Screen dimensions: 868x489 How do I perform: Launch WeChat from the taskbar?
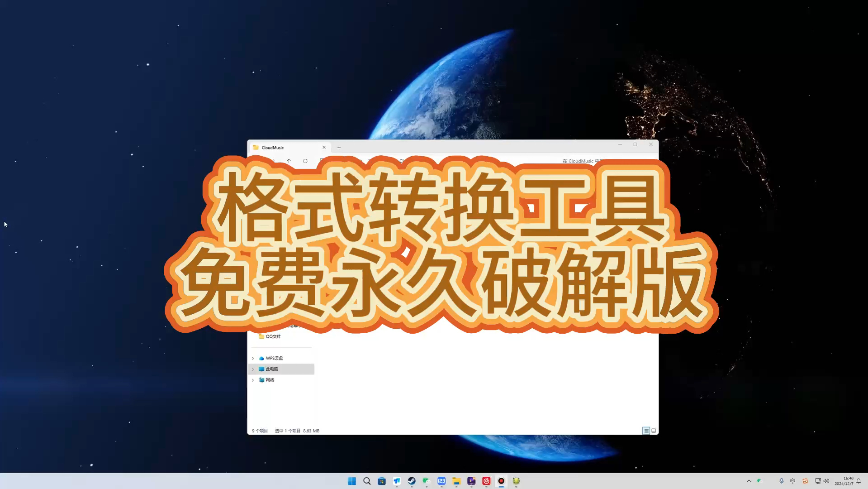[426, 481]
